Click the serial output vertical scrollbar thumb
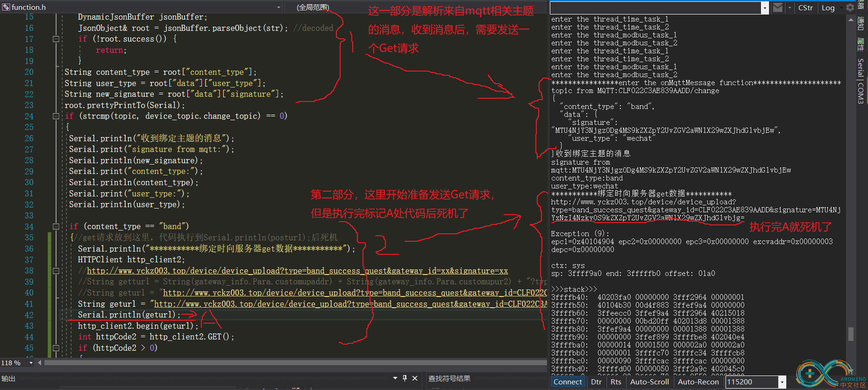The image size is (868, 390). coord(851,334)
